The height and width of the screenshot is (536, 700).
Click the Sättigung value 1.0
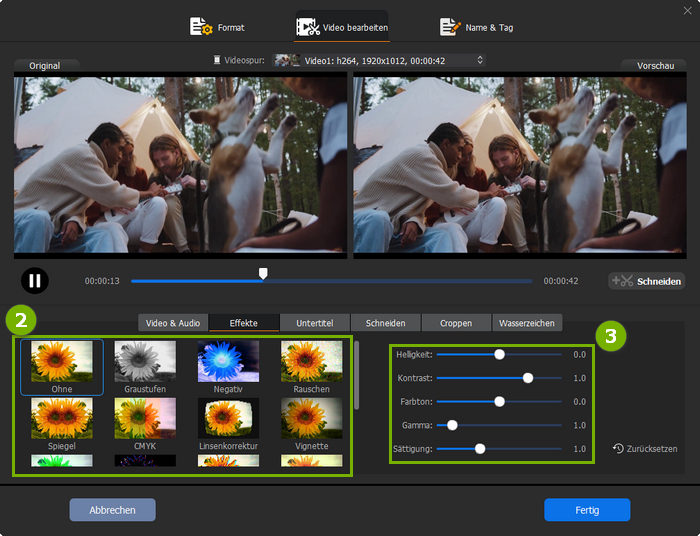579,449
